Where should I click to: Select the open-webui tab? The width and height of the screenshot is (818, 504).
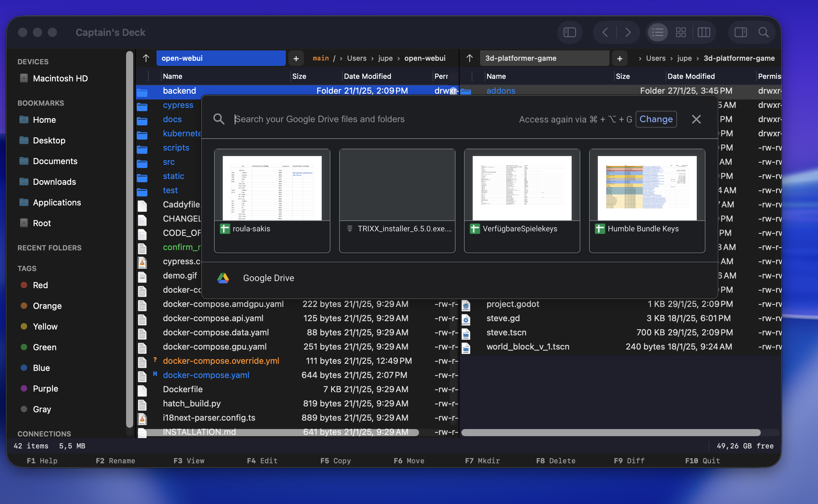[221, 58]
